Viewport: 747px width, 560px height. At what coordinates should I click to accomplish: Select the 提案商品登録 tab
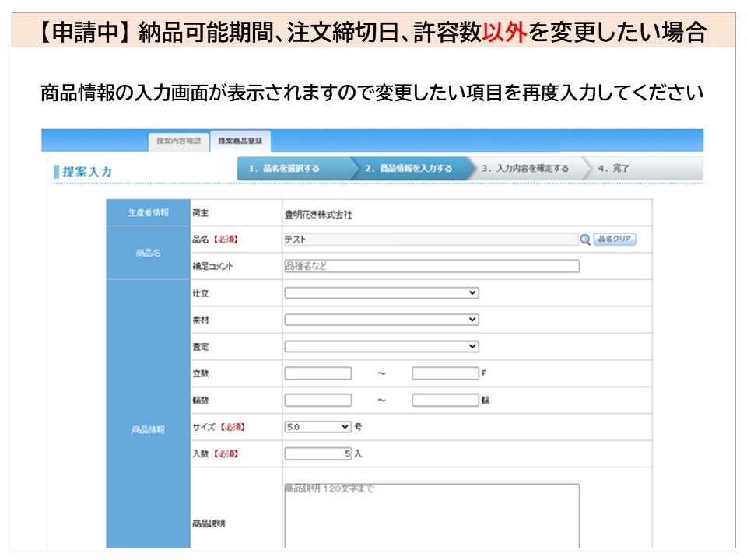(240, 141)
